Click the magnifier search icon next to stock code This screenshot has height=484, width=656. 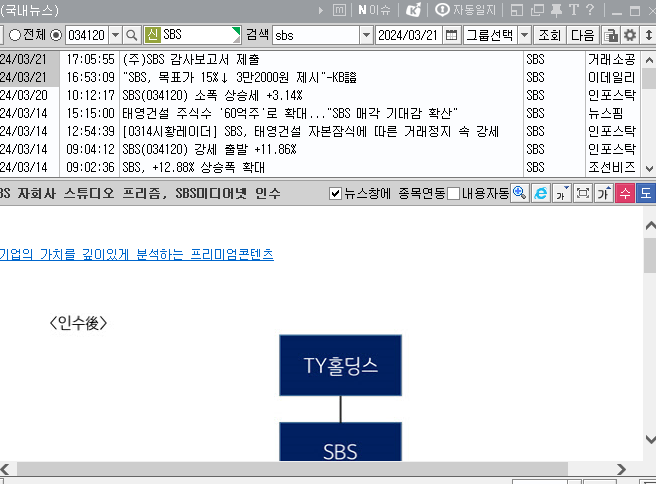132,35
